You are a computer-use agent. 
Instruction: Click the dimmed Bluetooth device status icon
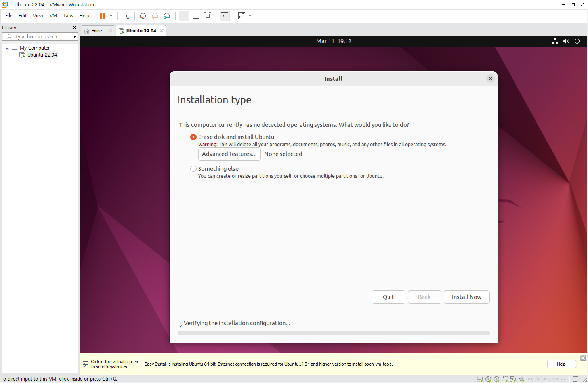point(555,379)
